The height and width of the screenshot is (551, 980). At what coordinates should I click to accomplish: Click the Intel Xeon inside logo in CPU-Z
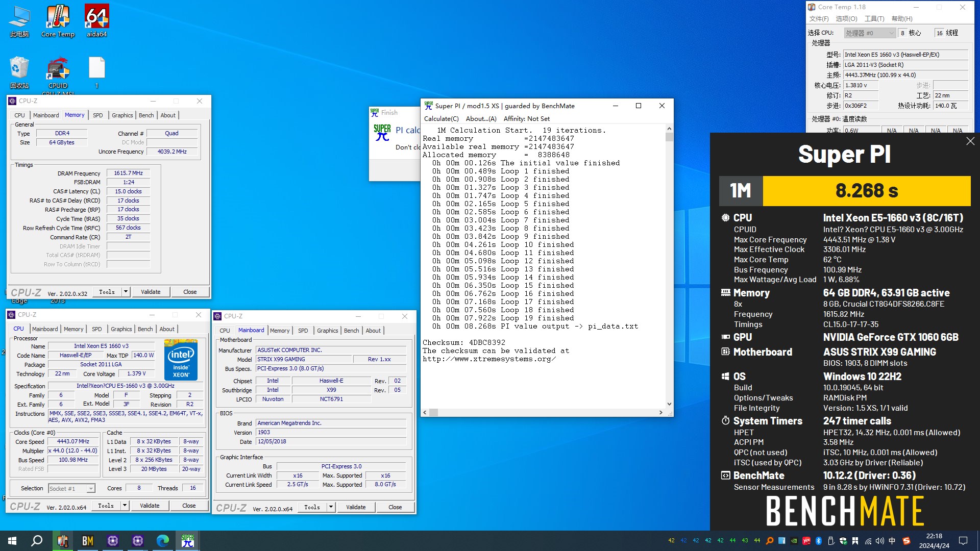click(x=181, y=360)
